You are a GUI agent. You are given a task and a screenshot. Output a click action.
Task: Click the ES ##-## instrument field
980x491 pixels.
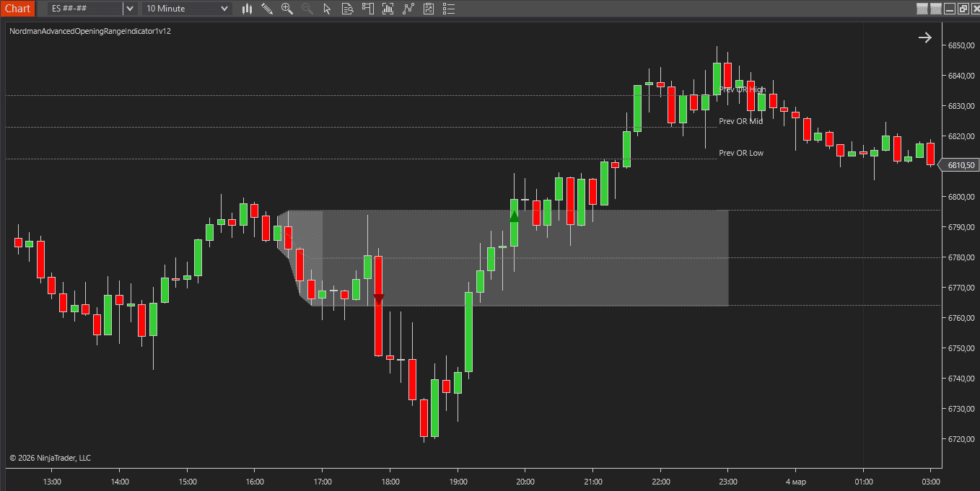coord(84,9)
